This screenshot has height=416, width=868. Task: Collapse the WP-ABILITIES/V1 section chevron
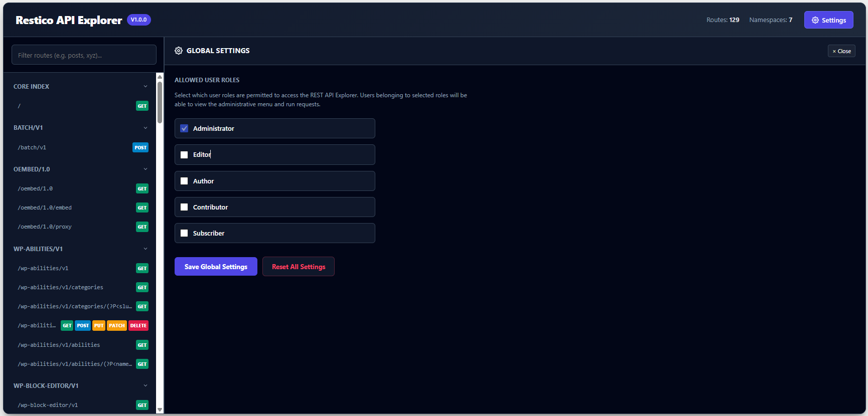pos(146,249)
